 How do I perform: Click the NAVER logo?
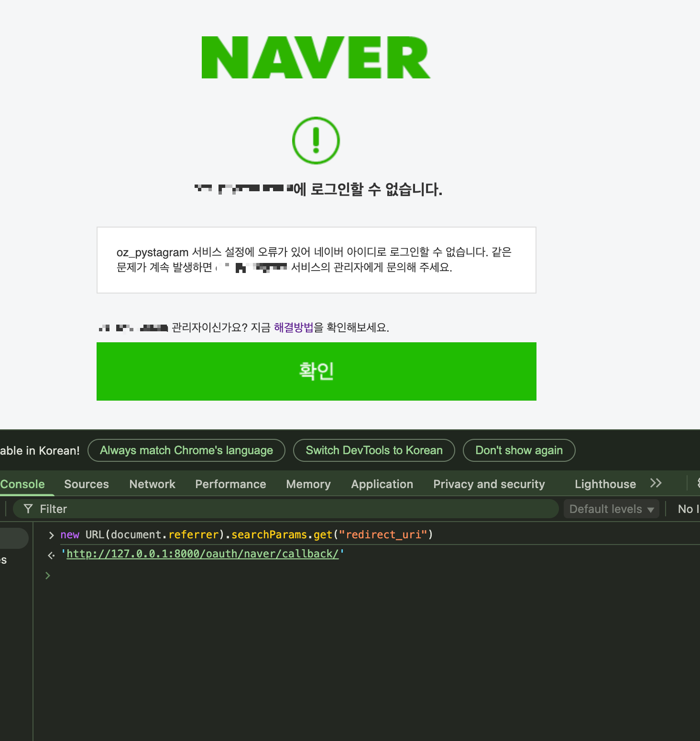[x=316, y=57]
